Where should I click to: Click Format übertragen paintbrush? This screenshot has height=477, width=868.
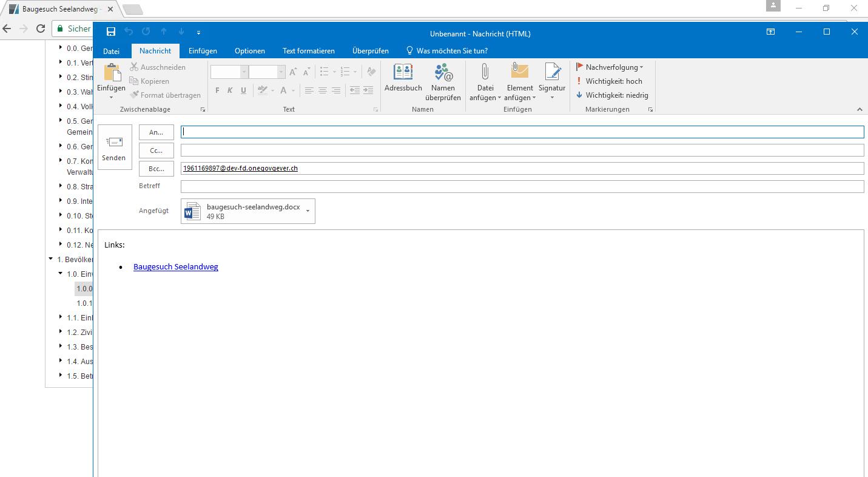165,95
